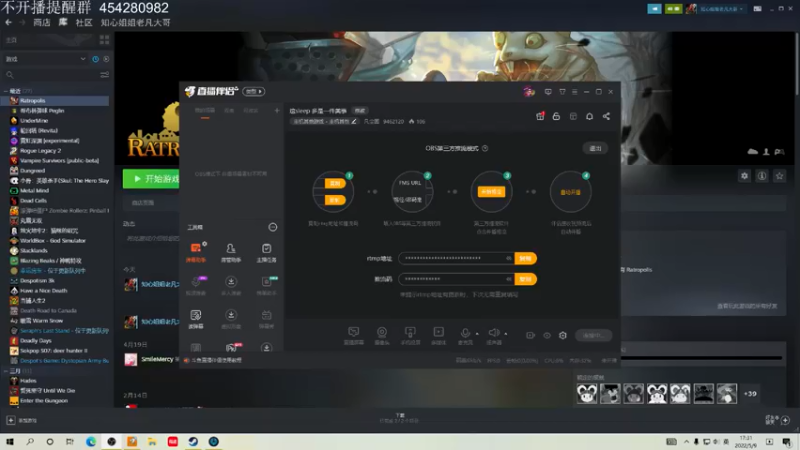Open settings gear in streaming app toolbar
This screenshot has width=800, height=450.
coord(563,335)
